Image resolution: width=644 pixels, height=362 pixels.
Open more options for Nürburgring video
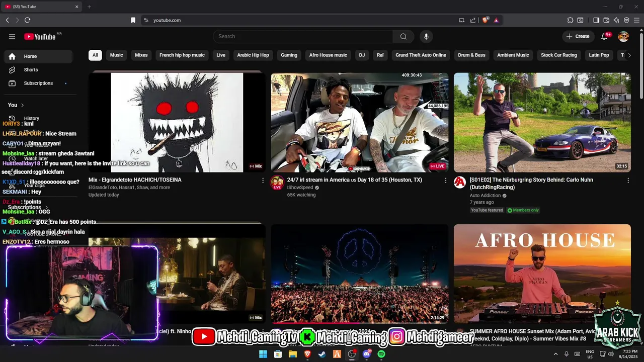click(x=628, y=180)
